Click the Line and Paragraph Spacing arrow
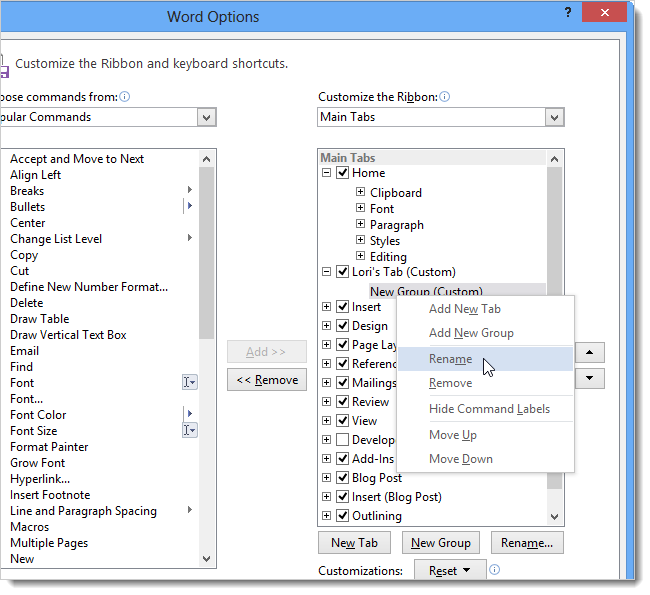Screen dimensions: 650x595 click(190, 510)
